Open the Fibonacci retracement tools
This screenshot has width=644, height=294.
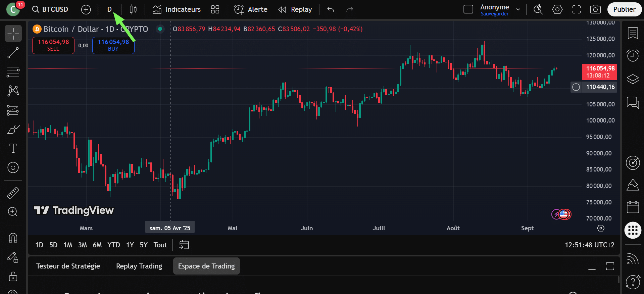click(x=13, y=71)
